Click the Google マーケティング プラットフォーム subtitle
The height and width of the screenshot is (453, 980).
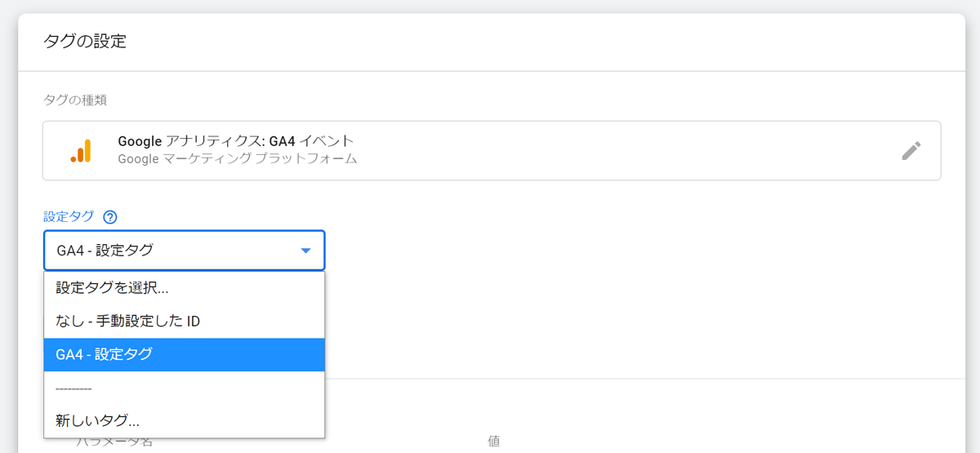(237, 159)
